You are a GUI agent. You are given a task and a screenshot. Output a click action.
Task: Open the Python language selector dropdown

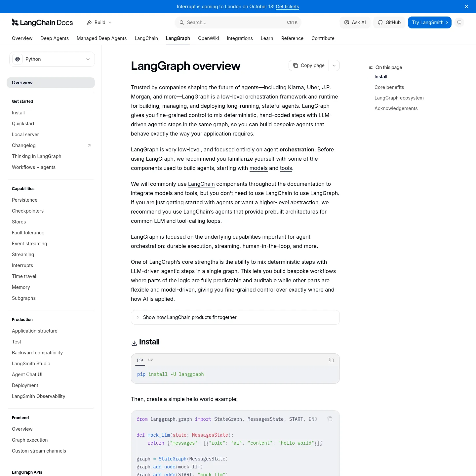52,59
